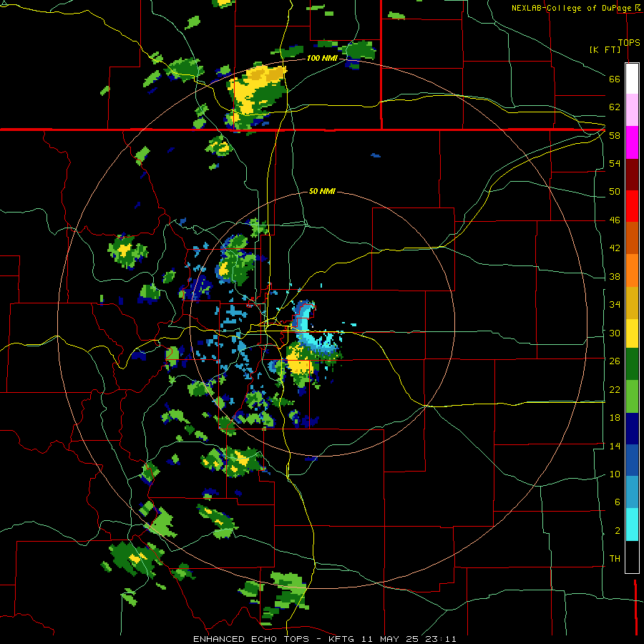Select the 54 scale value
644x644 pixels.
point(615,163)
